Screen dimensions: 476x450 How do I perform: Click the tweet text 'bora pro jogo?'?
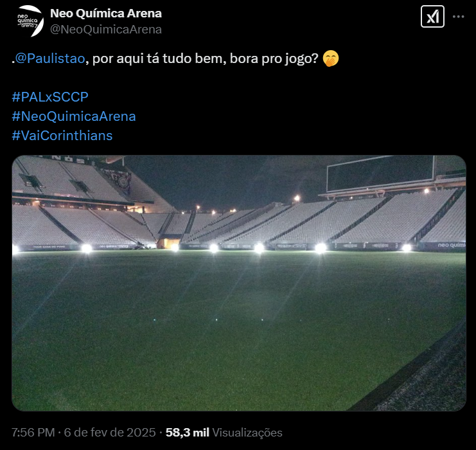(274, 59)
